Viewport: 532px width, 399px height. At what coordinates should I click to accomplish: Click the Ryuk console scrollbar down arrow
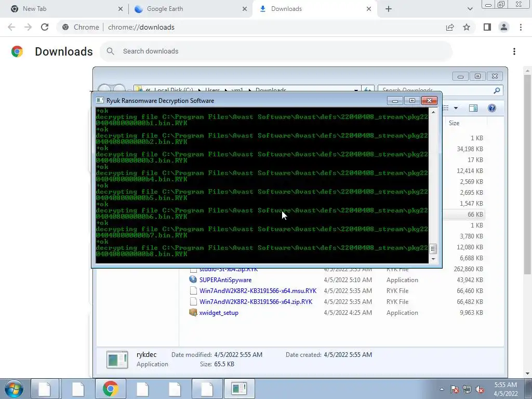click(x=433, y=259)
